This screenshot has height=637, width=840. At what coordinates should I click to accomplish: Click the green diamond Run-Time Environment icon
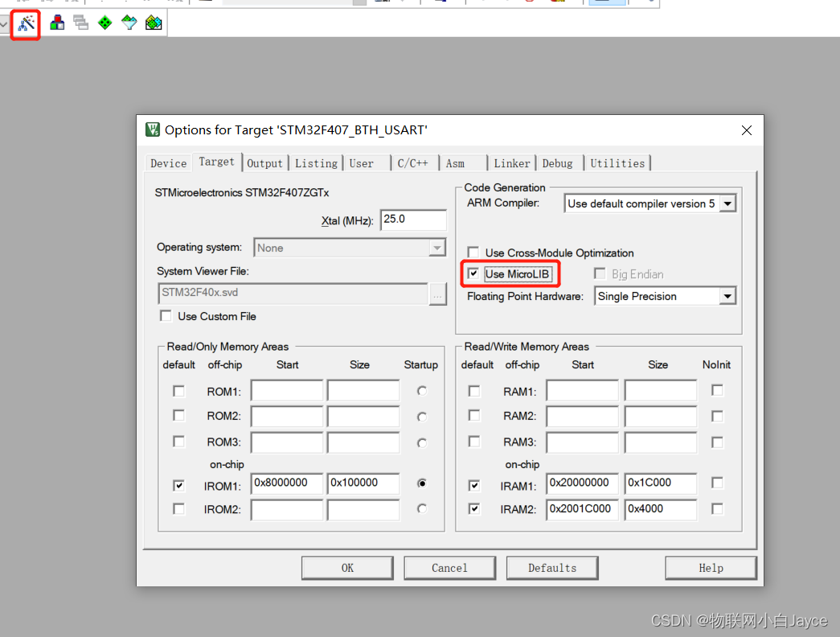[x=105, y=23]
